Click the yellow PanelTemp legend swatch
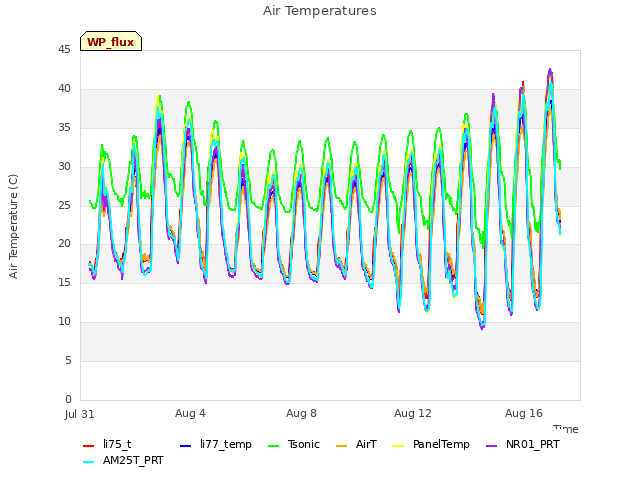The height and width of the screenshot is (480, 640). (398, 445)
